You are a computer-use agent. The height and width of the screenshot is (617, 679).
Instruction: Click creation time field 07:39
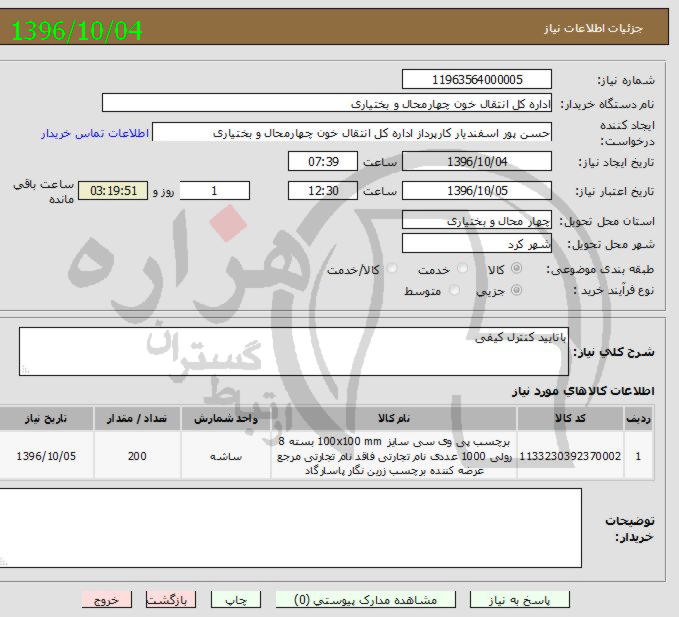[x=323, y=161]
